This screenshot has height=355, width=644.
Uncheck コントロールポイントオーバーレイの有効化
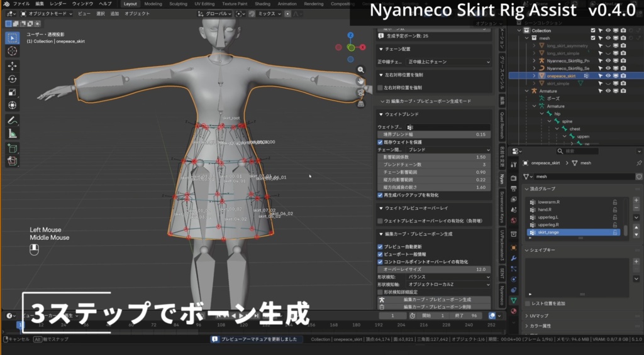[x=380, y=261]
